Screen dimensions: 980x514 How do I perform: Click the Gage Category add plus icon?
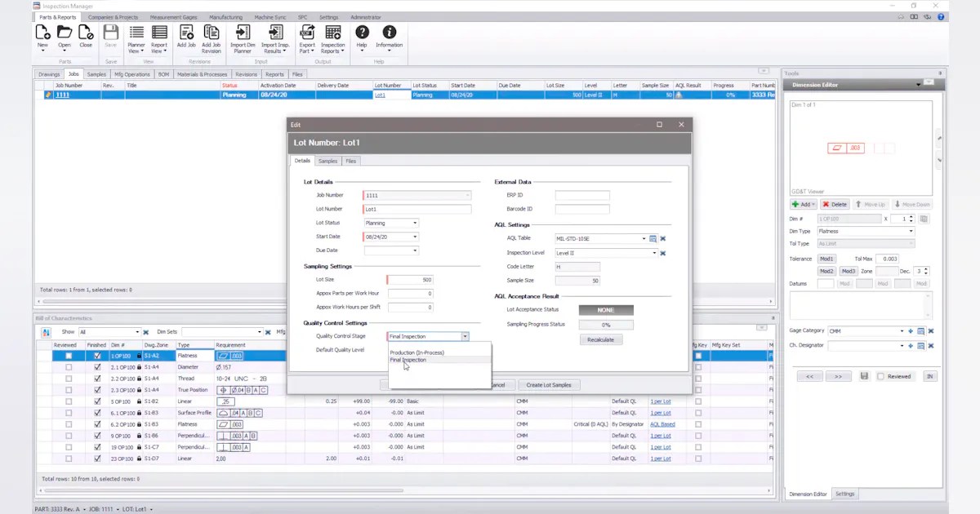coord(911,331)
